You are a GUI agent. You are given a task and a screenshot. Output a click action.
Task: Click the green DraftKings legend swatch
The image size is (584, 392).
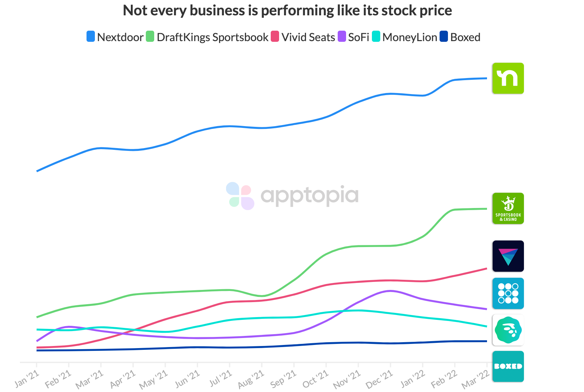click(150, 37)
